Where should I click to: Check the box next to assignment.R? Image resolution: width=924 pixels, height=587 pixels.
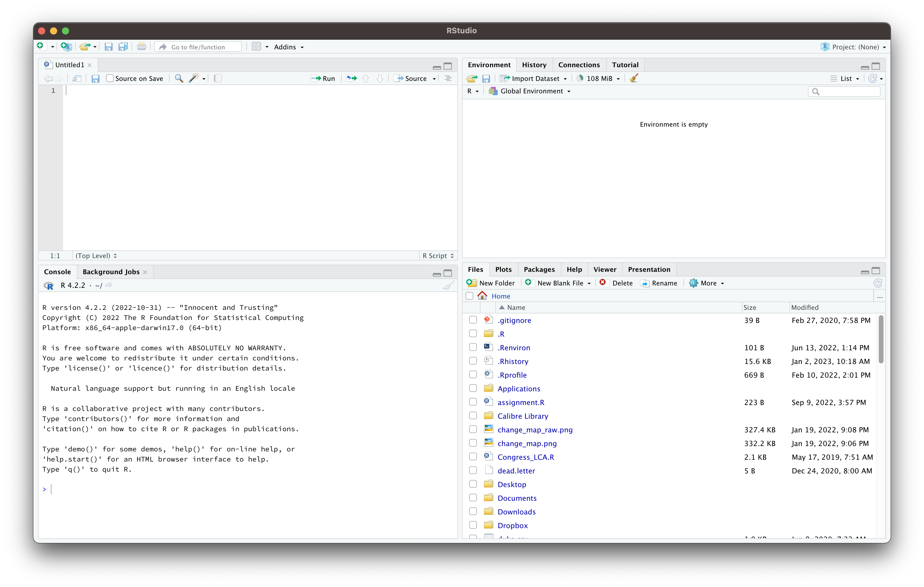[x=473, y=402]
